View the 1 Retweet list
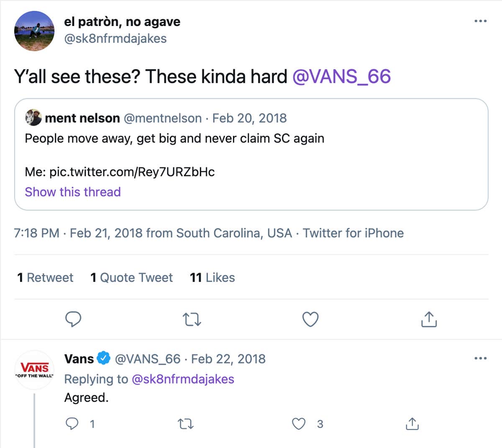 pyautogui.click(x=45, y=278)
